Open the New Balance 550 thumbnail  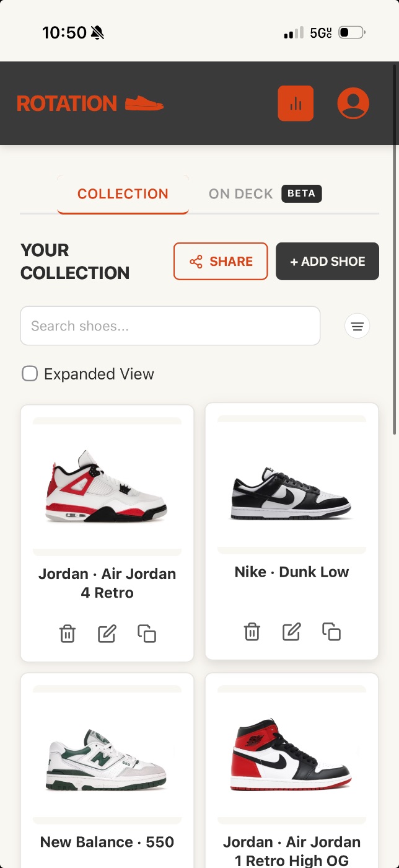107,755
